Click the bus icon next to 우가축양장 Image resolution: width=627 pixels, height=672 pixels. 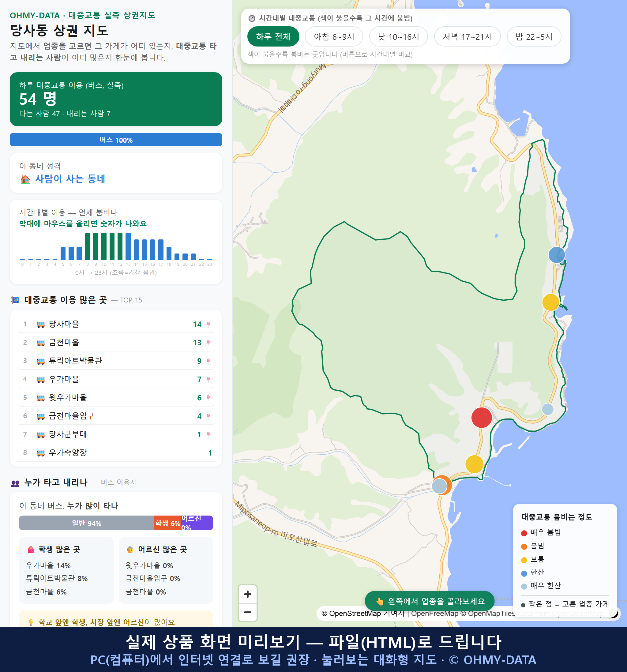(40, 452)
